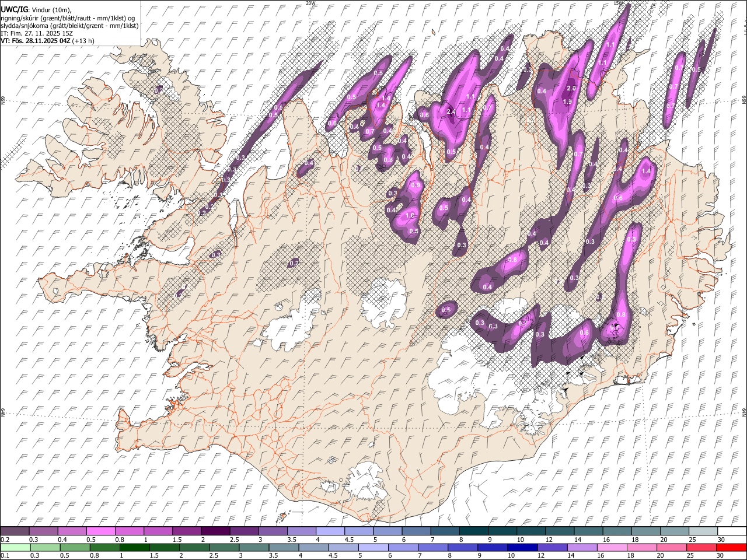Pick the 0.1 pale green swatch, lower legend row
This screenshot has width=747, height=560.
pyautogui.click(x=15, y=547)
